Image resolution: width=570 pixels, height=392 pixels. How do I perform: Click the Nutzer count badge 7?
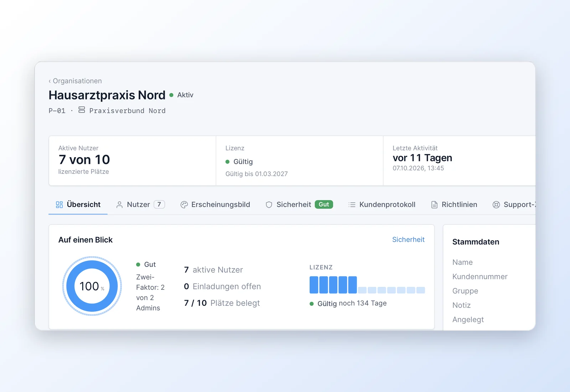pyautogui.click(x=159, y=205)
